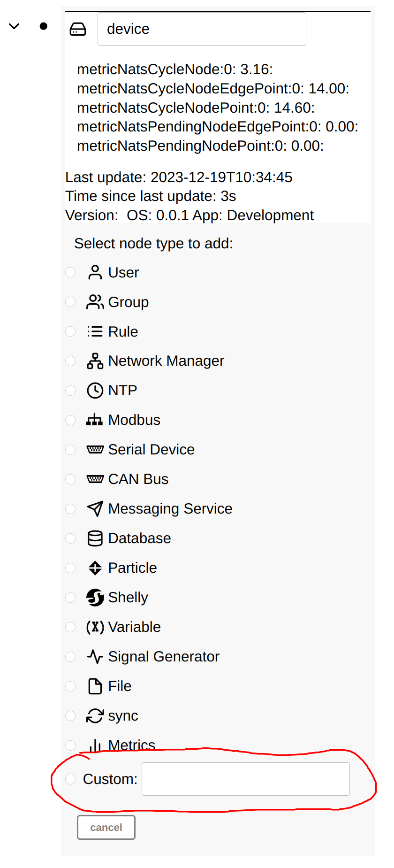The height and width of the screenshot is (868, 394).
Task: Pick the CAN Bus node type label
Action: click(x=138, y=479)
